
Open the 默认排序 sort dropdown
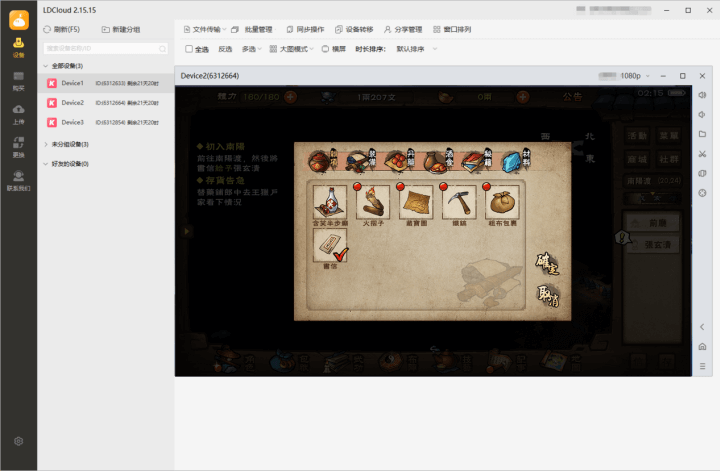pyautogui.click(x=416, y=49)
